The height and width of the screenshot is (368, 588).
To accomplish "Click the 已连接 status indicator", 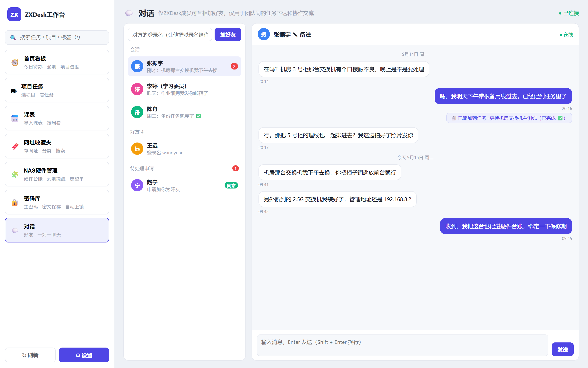I will point(569,13).
